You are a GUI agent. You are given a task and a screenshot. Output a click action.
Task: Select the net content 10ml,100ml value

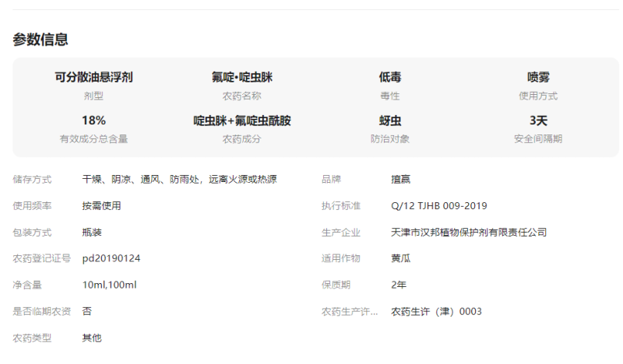(x=109, y=285)
